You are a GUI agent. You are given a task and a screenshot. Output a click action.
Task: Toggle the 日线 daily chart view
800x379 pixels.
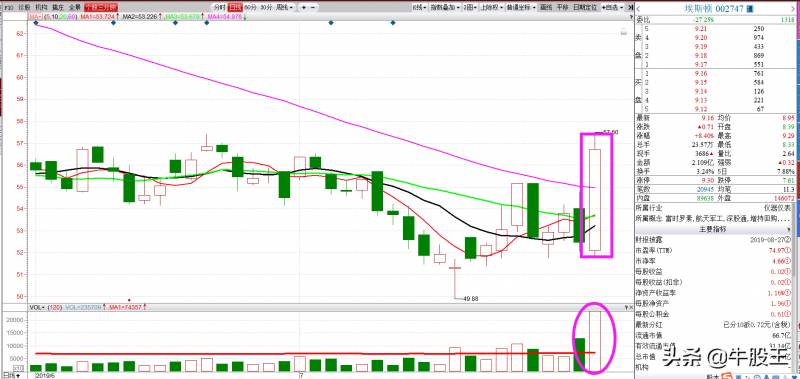pyautogui.click(x=235, y=7)
